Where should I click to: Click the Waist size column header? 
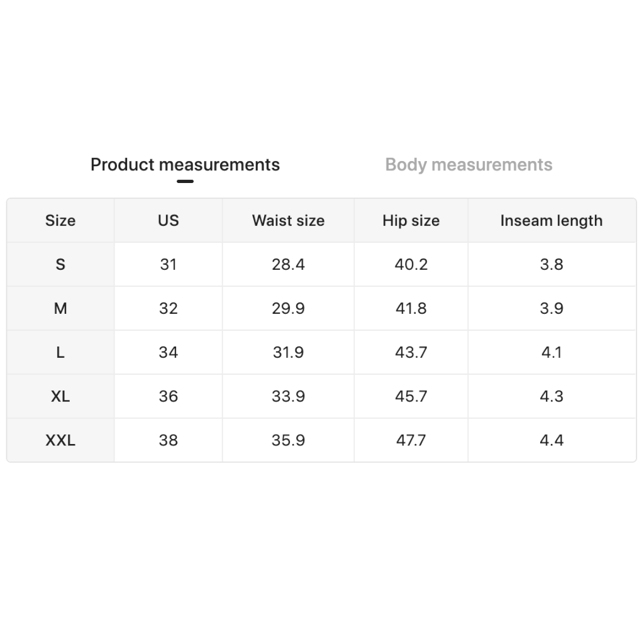(x=288, y=221)
